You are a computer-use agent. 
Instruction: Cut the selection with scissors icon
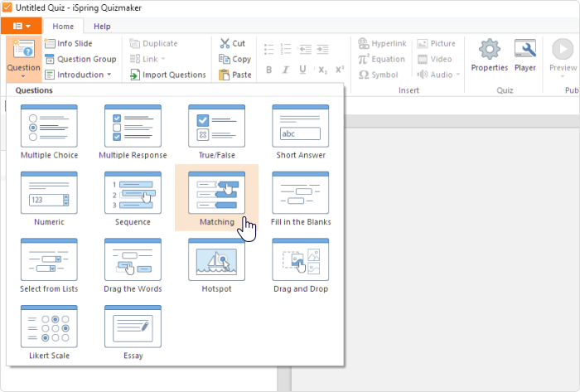click(232, 43)
